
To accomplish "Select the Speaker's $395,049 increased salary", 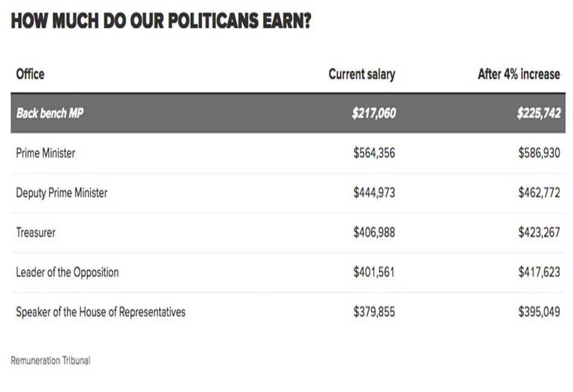I will 539,312.
